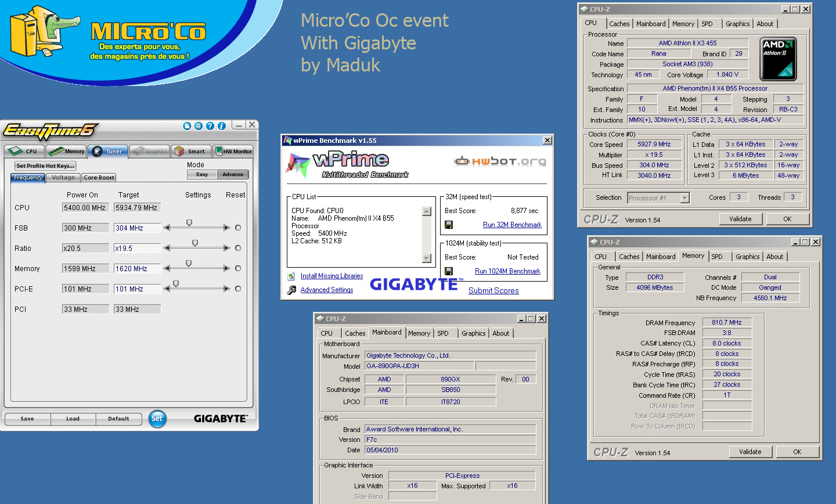Open EasyTune6 HW Monitor tab

pyautogui.click(x=233, y=151)
